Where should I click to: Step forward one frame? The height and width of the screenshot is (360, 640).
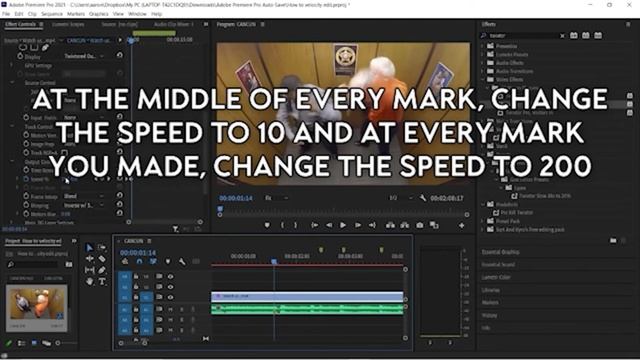pyautogui.click(x=358, y=225)
